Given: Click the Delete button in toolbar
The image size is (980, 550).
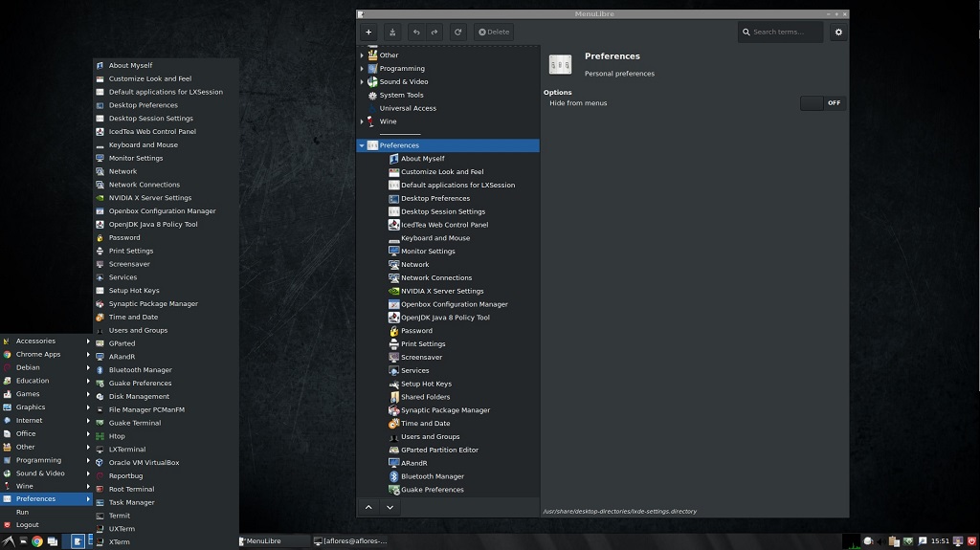Looking at the screenshot, I should click(x=493, y=32).
